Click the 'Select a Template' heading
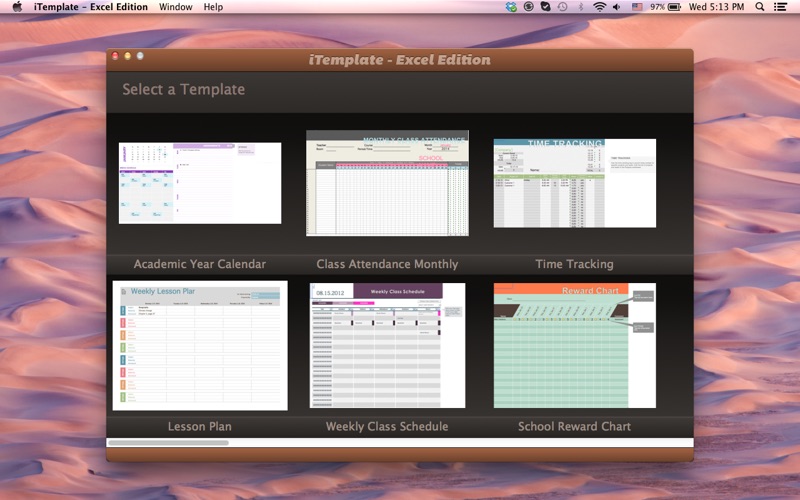Image resolution: width=800 pixels, height=500 pixels. (184, 89)
